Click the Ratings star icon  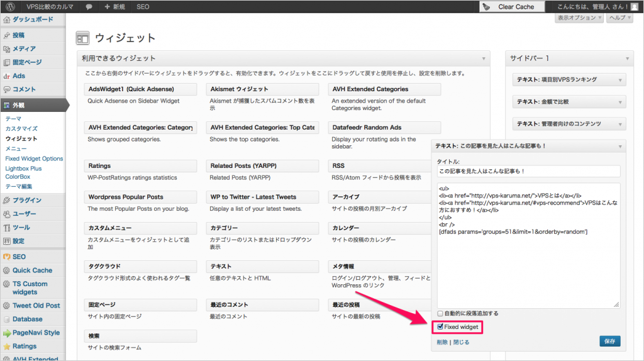coord(6,347)
